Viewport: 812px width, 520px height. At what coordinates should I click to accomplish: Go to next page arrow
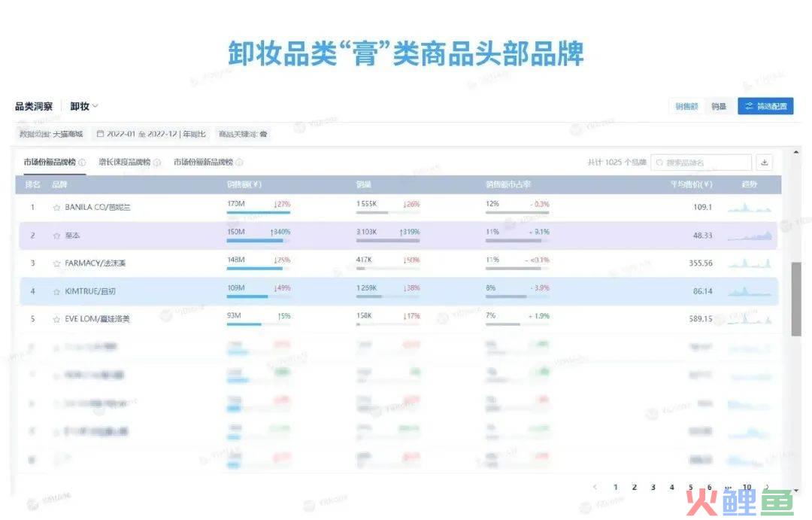767,487
